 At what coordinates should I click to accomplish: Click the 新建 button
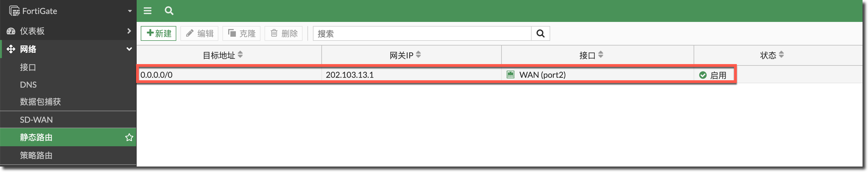pos(158,33)
